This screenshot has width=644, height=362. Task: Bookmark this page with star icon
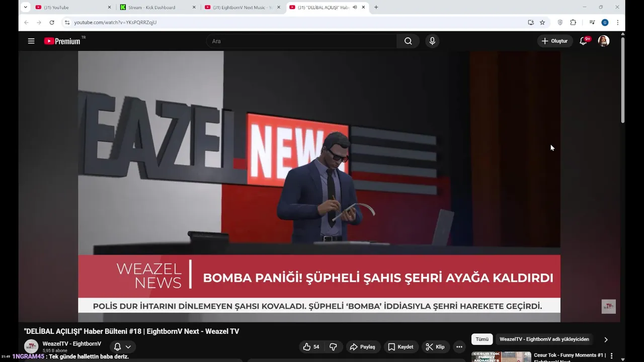point(542,22)
